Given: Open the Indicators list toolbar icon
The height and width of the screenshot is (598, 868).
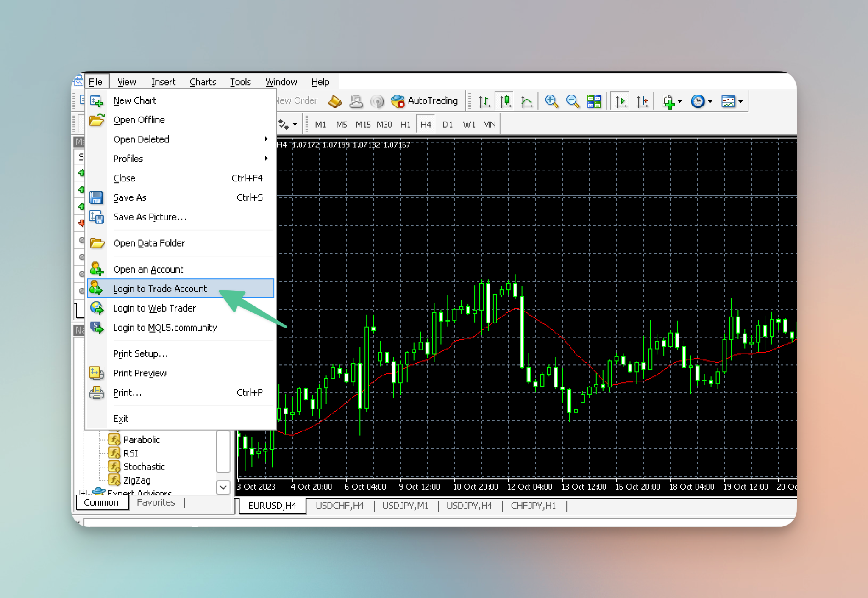Looking at the screenshot, I should [669, 101].
